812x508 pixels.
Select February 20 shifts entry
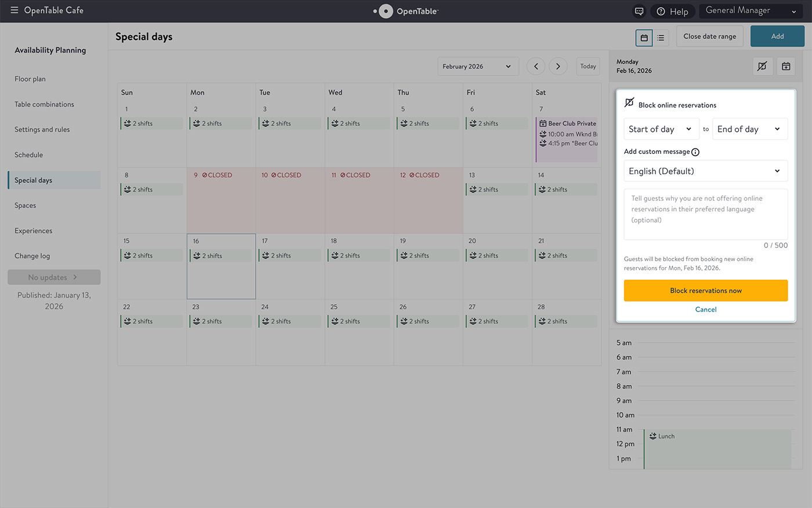point(497,255)
